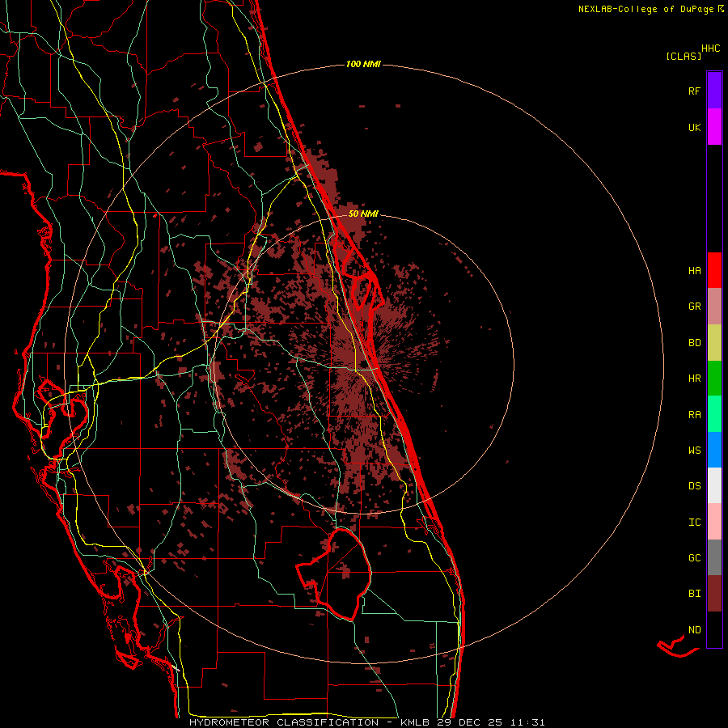Screen dimensions: 728x728
Task: Select the pink GR legend swatch
Action: click(714, 306)
